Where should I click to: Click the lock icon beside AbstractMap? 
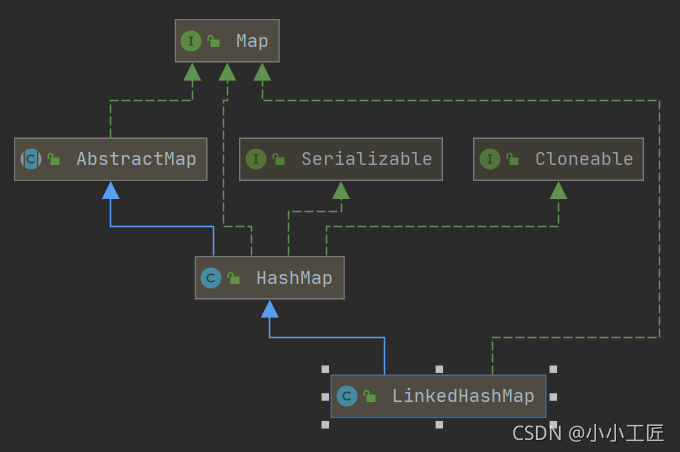tap(54, 160)
